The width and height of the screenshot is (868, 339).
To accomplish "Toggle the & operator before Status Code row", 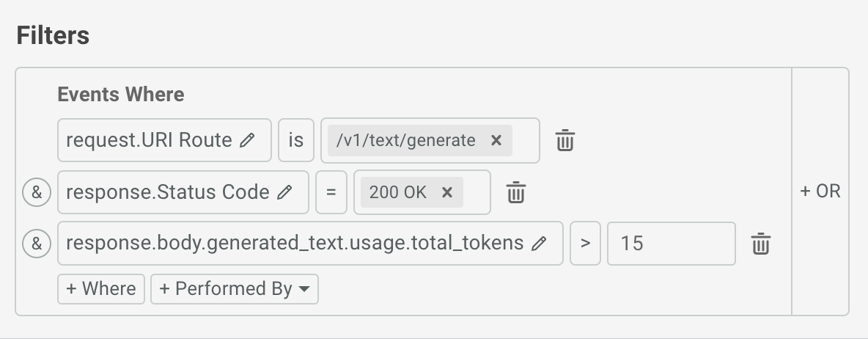I will coord(37,192).
